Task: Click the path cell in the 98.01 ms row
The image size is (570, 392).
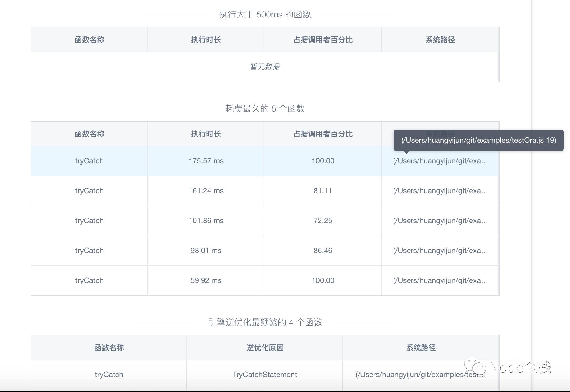Action: pos(440,251)
